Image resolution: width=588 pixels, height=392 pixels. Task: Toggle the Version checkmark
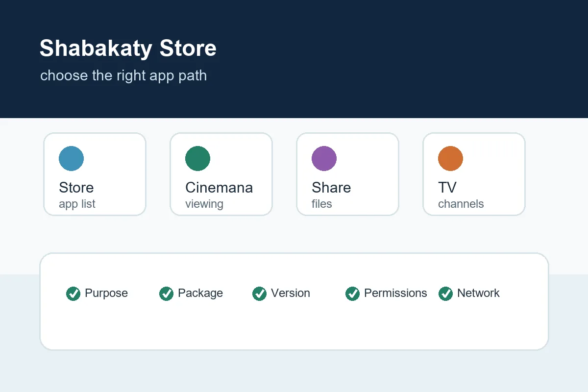260,294
